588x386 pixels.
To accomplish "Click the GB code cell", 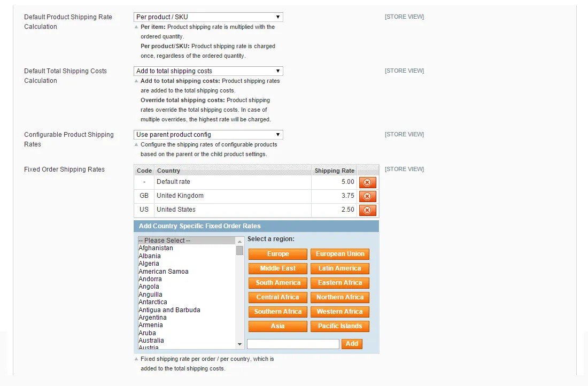I will coord(144,196).
